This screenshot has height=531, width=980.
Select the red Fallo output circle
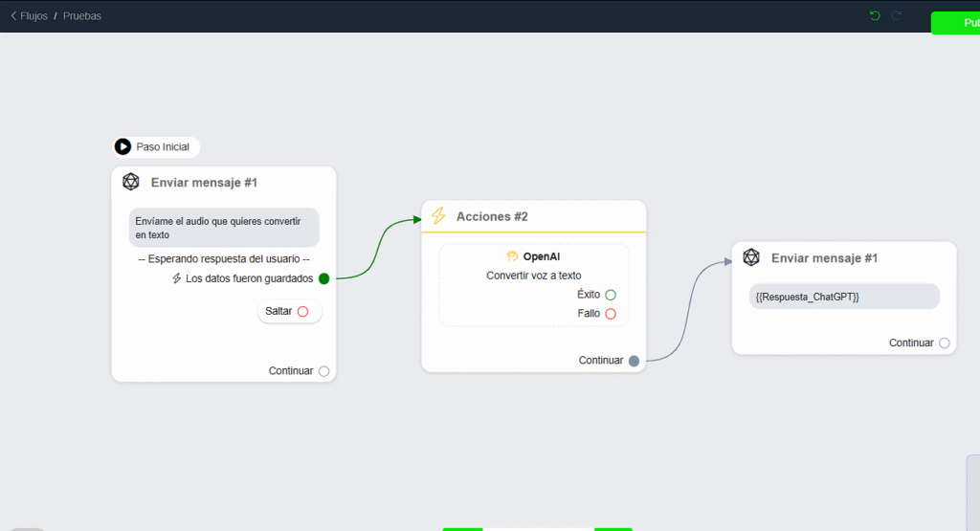611,314
